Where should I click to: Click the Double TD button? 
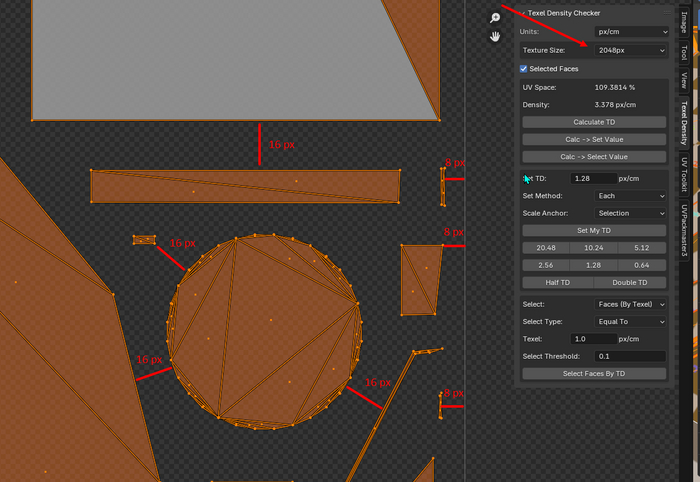(630, 282)
